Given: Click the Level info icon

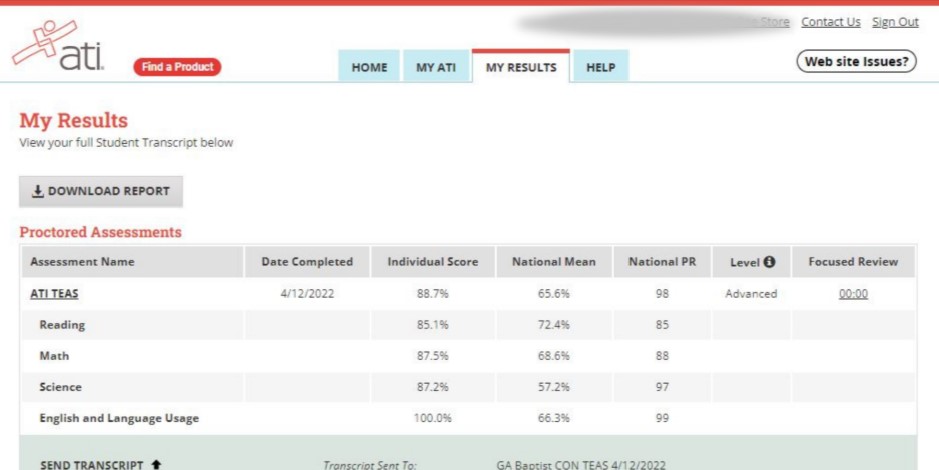Looking at the screenshot, I should pyautogui.click(x=770, y=262).
